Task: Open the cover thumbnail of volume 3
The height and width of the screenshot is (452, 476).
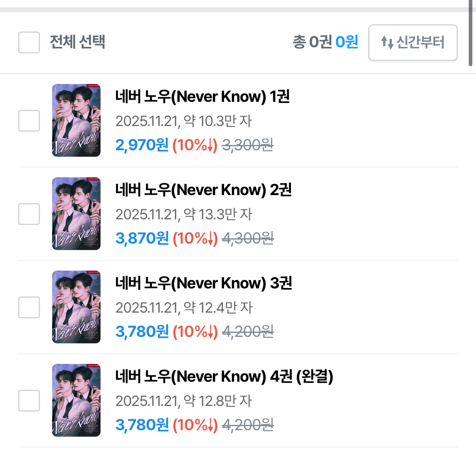Action: pyautogui.click(x=76, y=307)
